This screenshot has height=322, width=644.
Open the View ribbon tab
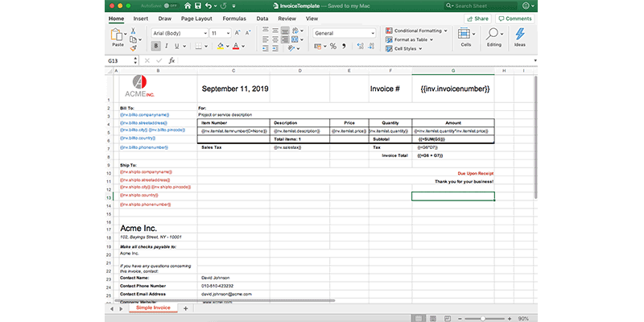pyautogui.click(x=312, y=19)
